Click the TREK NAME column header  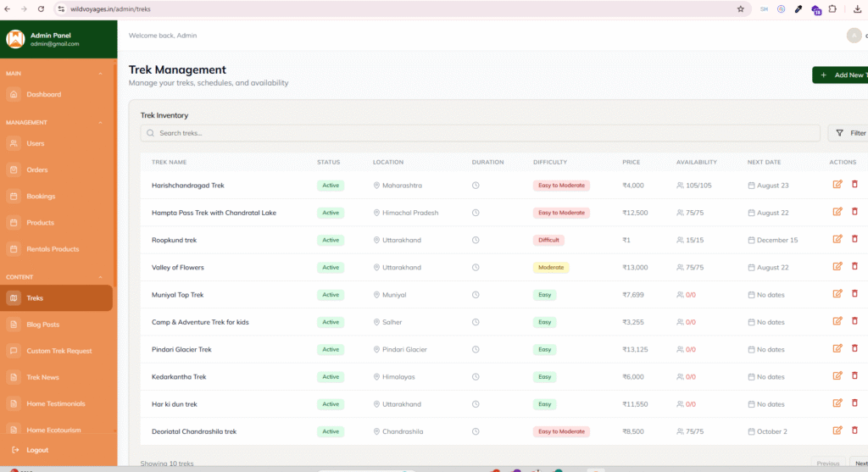pyautogui.click(x=169, y=162)
